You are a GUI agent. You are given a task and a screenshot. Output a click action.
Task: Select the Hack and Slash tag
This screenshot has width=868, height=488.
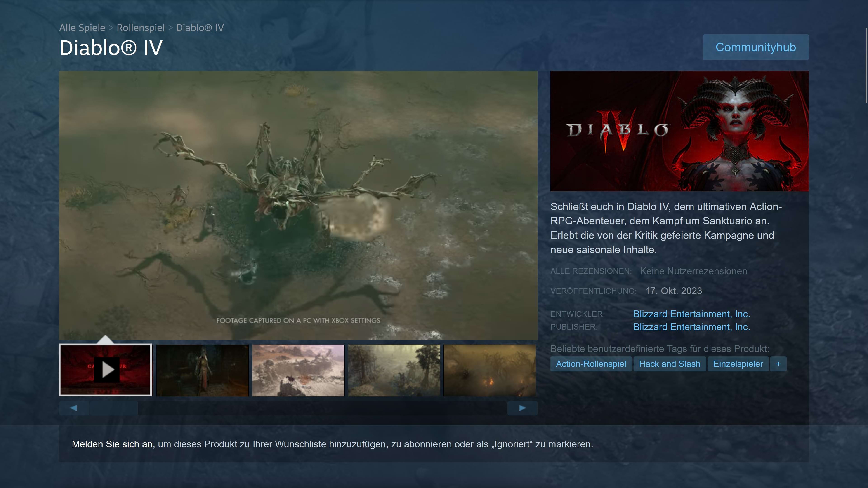(x=670, y=364)
